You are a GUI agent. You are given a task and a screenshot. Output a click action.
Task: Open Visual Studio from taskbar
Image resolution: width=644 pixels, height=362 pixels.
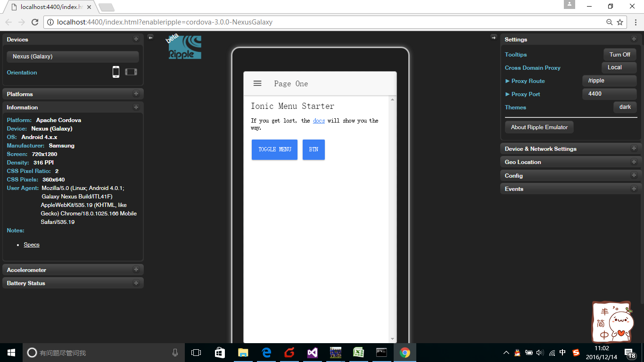[312, 353]
